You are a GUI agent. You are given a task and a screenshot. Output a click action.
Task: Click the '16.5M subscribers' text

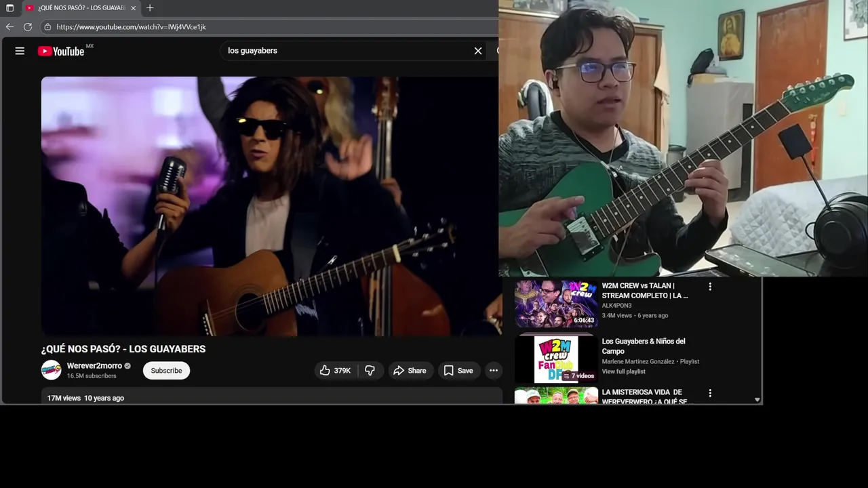(92, 376)
